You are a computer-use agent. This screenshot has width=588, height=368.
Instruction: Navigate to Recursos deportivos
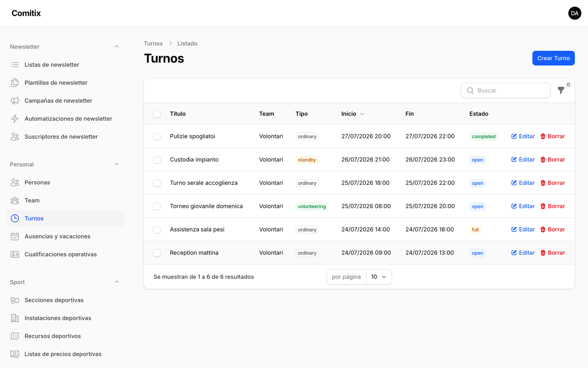pyautogui.click(x=65, y=336)
